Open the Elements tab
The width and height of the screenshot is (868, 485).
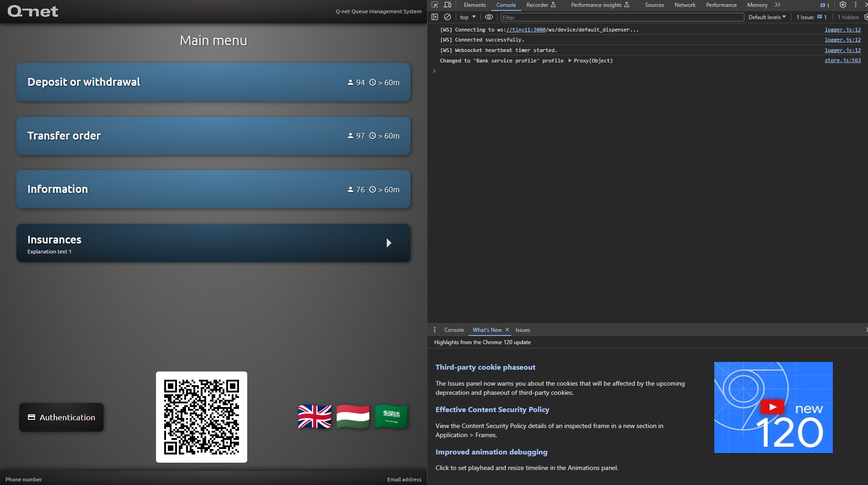point(475,5)
